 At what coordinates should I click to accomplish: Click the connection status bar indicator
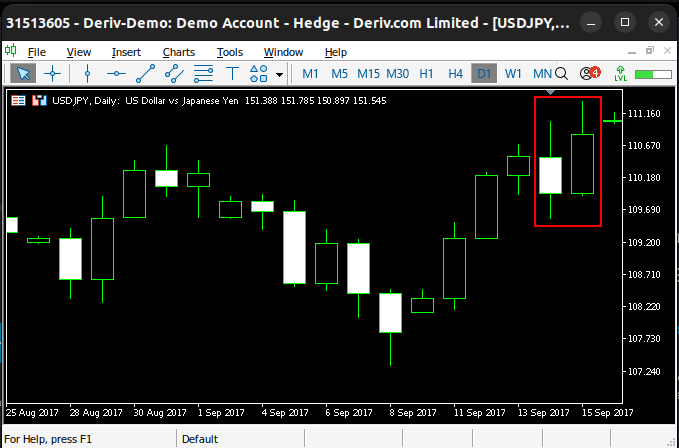(x=653, y=74)
